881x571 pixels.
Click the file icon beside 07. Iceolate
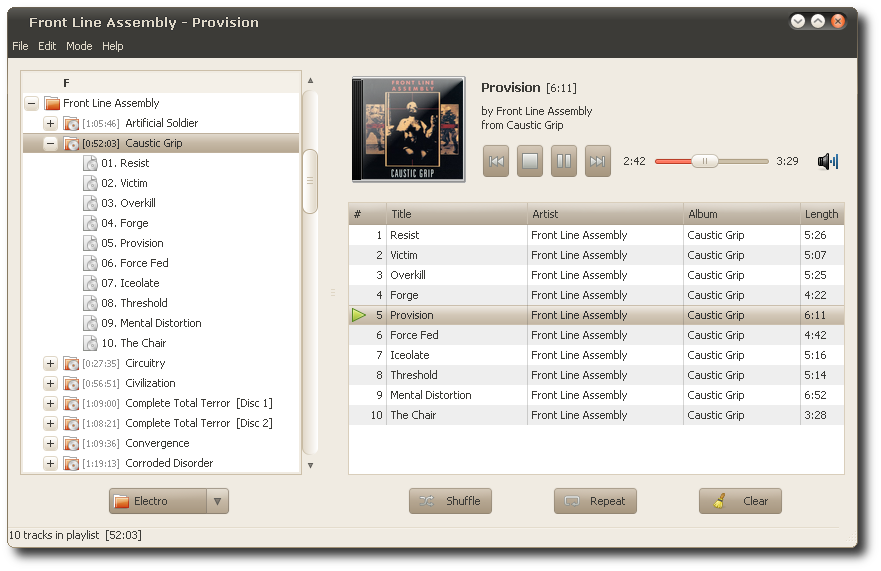pos(90,283)
